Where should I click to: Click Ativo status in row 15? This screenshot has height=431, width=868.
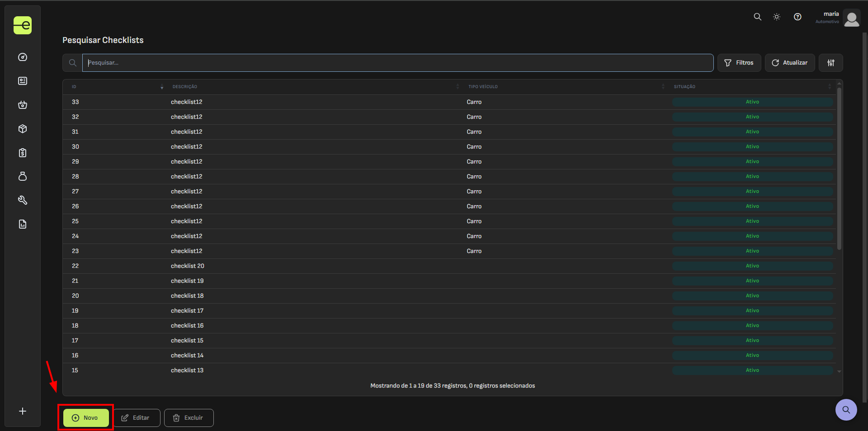point(752,370)
